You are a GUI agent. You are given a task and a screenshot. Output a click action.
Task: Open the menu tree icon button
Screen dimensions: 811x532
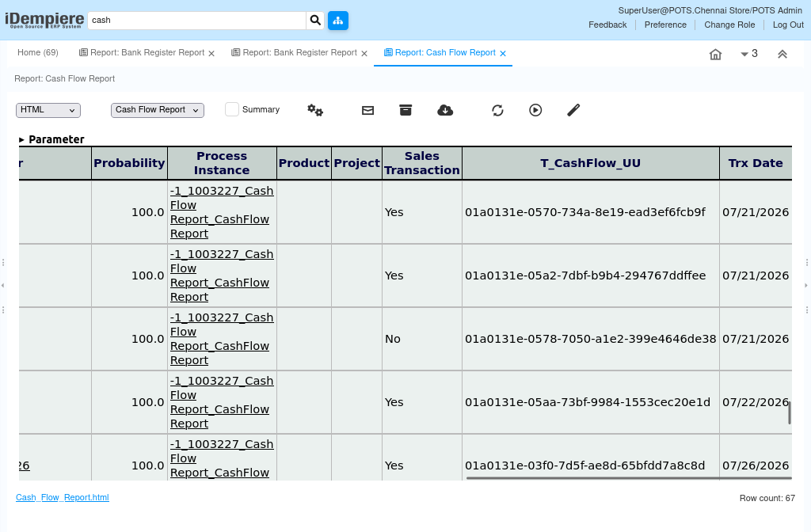click(x=337, y=20)
